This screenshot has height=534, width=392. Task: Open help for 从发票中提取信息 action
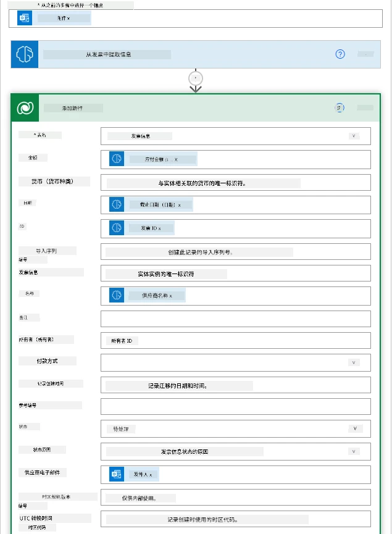[x=340, y=54]
